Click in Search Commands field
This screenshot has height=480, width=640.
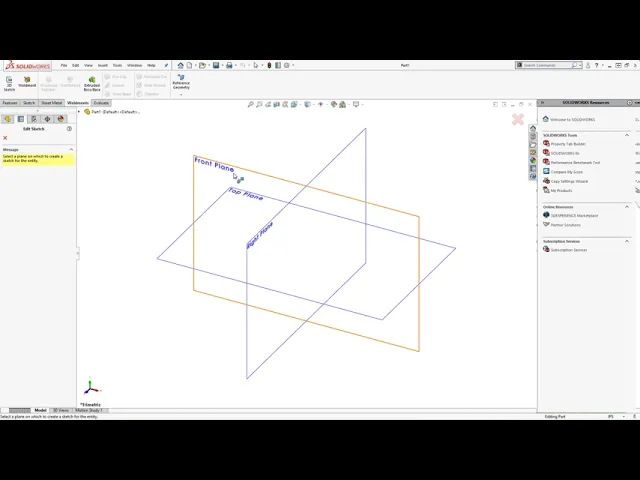click(x=547, y=65)
